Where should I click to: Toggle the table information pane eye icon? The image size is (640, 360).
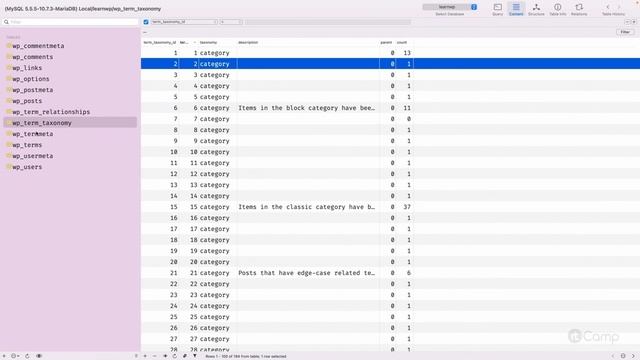coord(39,356)
